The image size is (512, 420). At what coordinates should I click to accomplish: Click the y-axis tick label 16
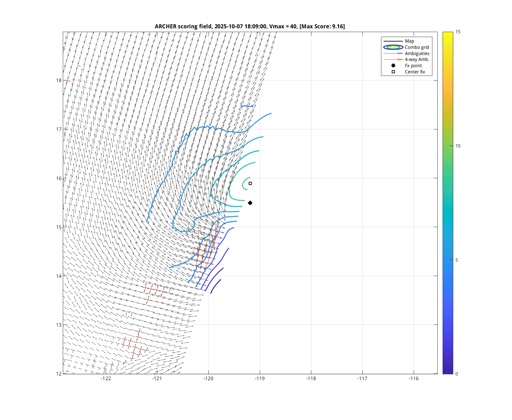coord(58,178)
